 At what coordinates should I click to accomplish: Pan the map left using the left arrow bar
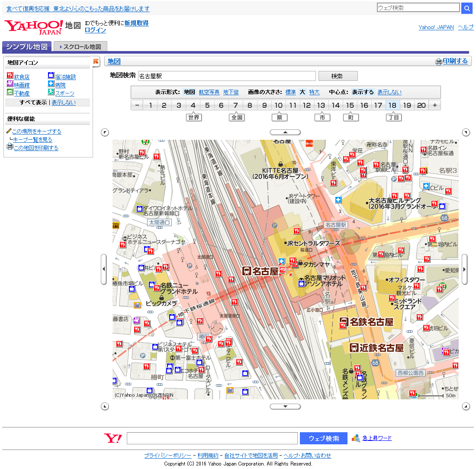103,269
